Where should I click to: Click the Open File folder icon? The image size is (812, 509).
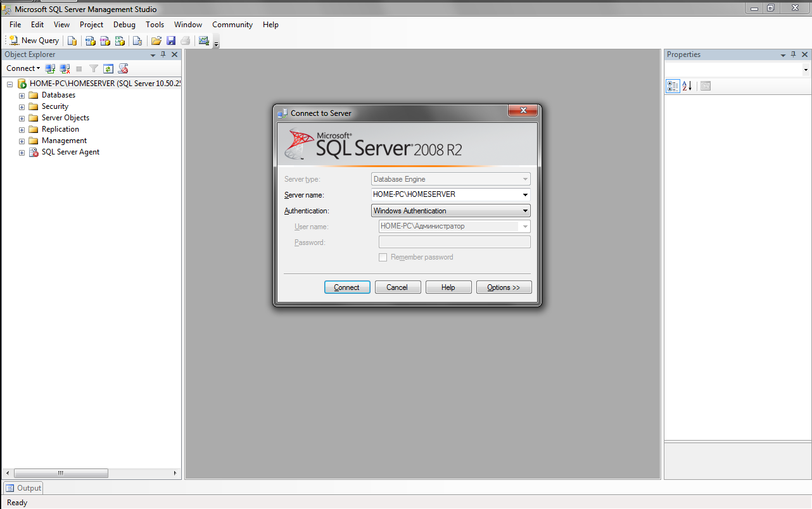pyautogui.click(x=156, y=41)
